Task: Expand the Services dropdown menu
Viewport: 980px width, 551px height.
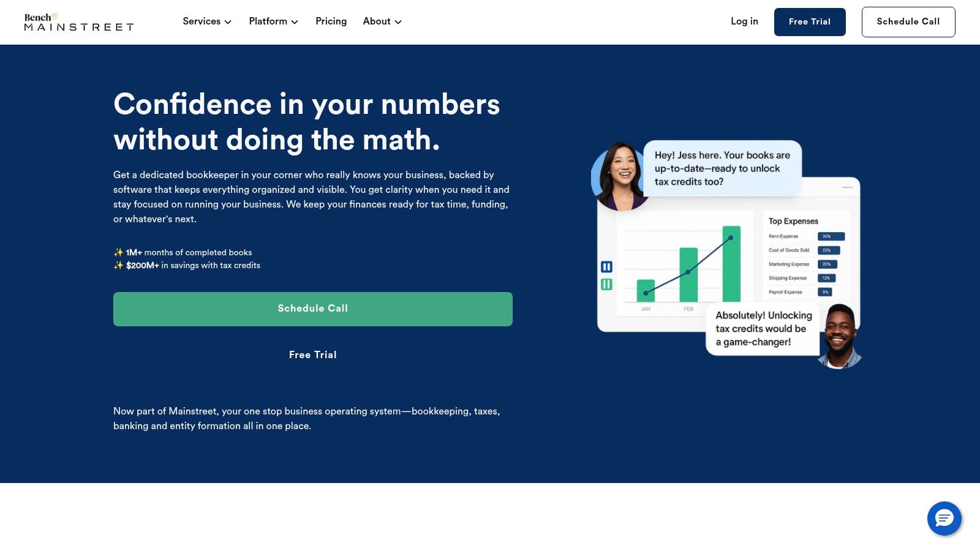Action: pyautogui.click(x=207, y=21)
